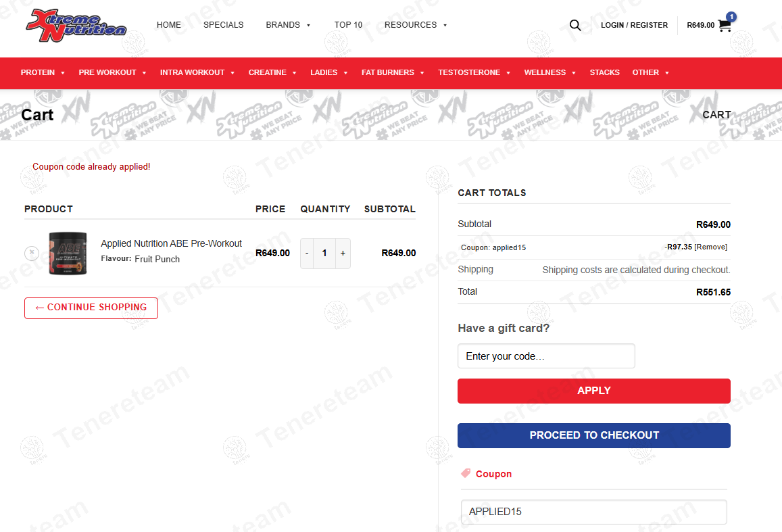Click the Enter your code gift card field
The image size is (782, 532).
tap(546, 356)
